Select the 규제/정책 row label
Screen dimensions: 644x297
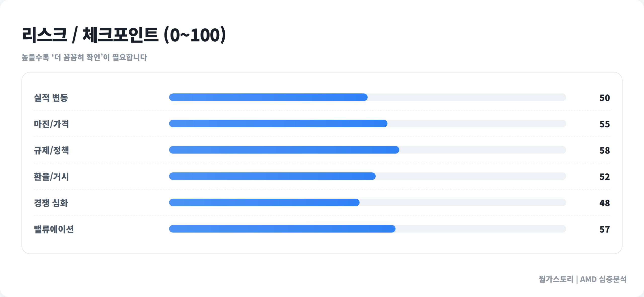click(51, 150)
